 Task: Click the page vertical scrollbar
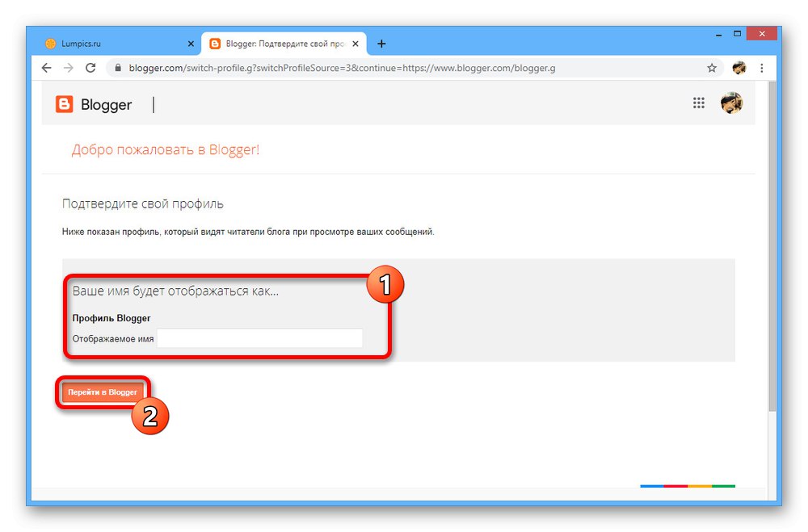coord(772,247)
